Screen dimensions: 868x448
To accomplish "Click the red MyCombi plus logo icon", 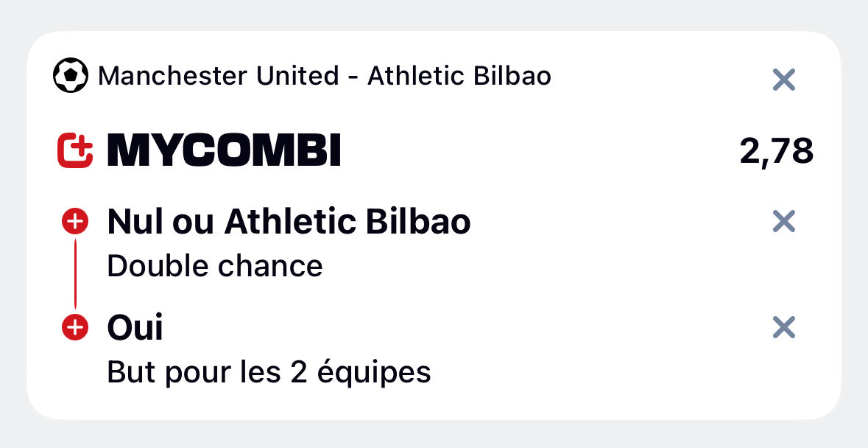I will [75, 150].
